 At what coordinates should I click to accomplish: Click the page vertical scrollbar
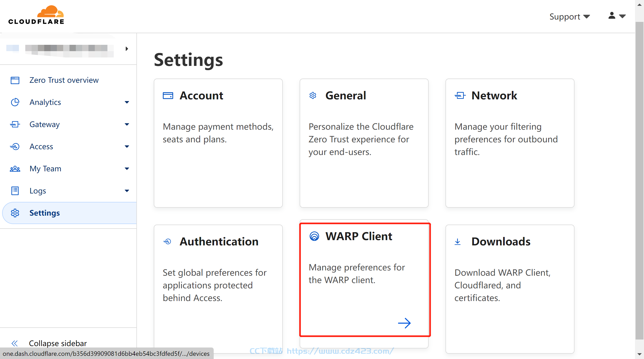[x=639, y=181]
